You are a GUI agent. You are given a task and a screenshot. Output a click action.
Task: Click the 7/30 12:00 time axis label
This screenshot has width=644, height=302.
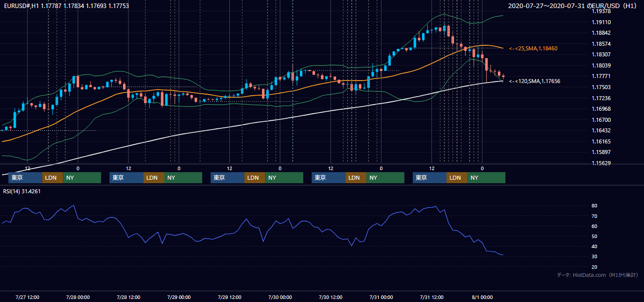(x=331, y=297)
